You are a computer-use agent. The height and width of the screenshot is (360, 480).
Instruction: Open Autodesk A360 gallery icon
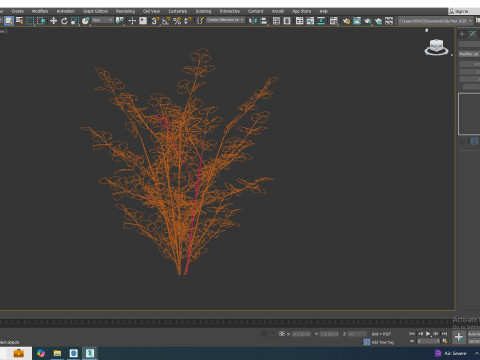(x=389, y=21)
